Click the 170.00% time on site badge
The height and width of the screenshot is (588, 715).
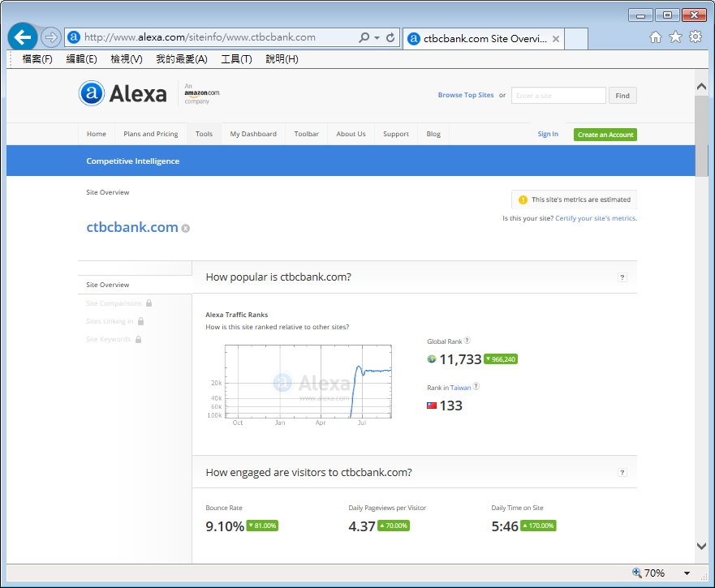click(x=539, y=526)
